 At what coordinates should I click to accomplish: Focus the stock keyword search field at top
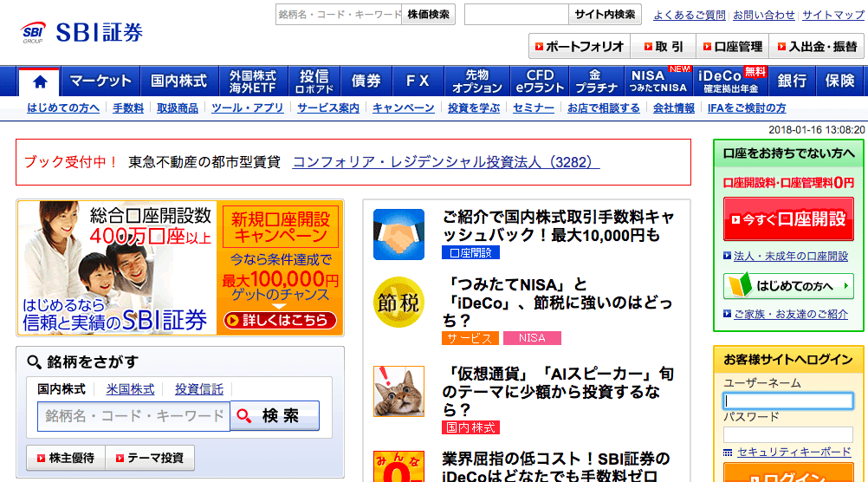coord(339,15)
